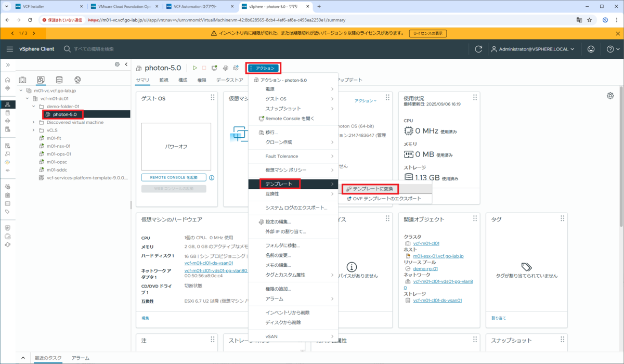The height and width of the screenshot is (364, 624).
Task: Click the Home icon in left sidebar
Action: (x=7, y=80)
